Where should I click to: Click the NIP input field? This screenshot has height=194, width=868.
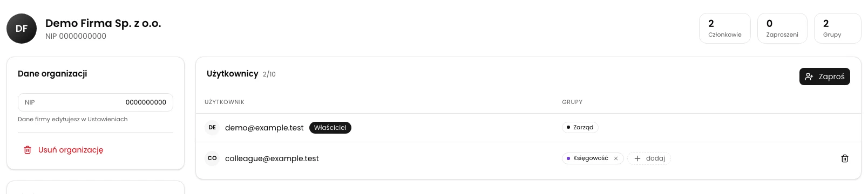(x=96, y=102)
